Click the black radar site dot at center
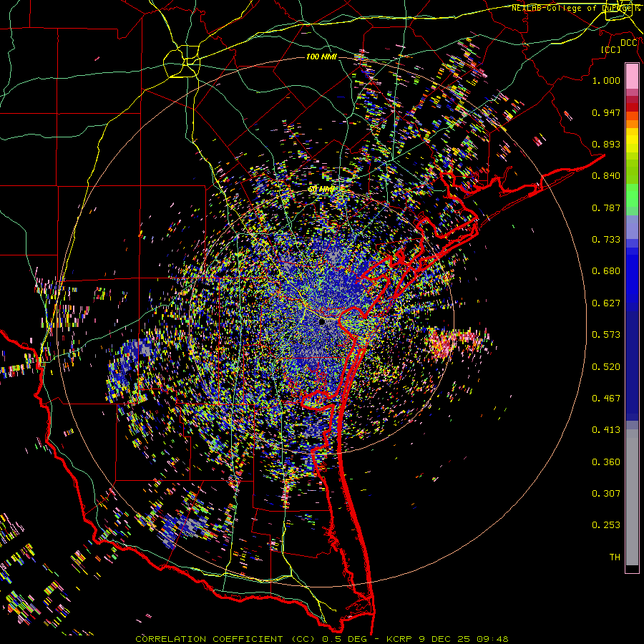Viewport: 644px width, 644px height. point(322,322)
